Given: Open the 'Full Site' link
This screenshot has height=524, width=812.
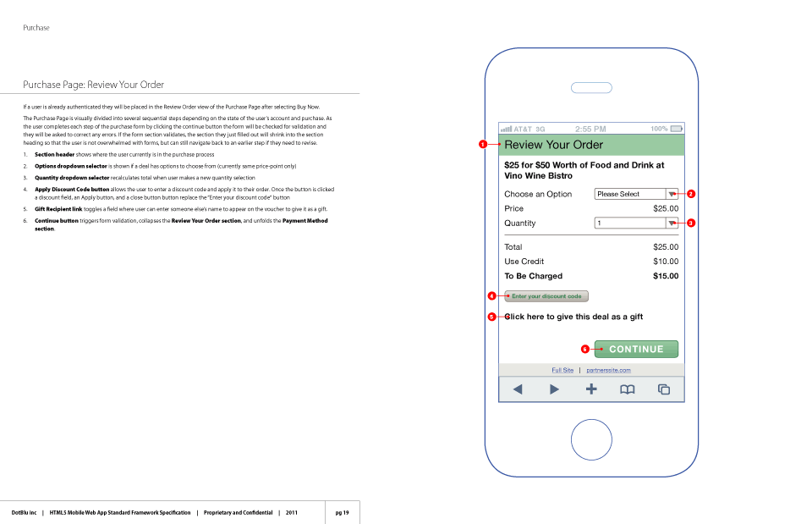Looking at the screenshot, I should 562,370.
